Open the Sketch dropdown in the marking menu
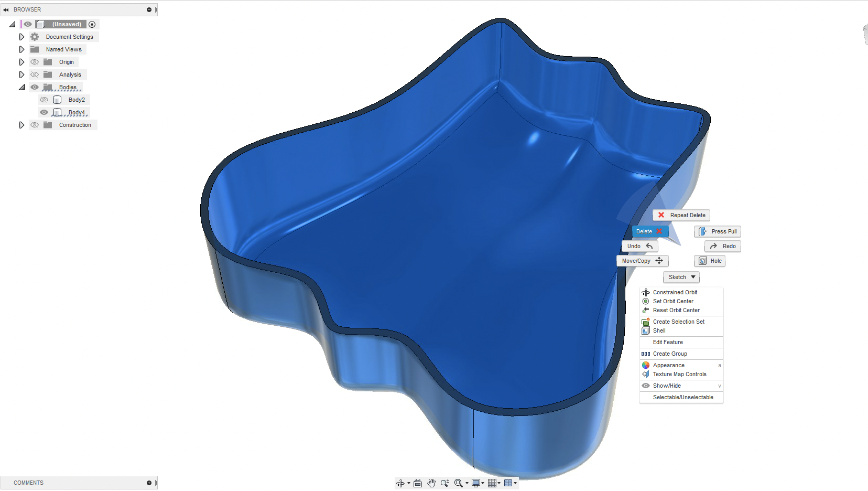This screenshot has width=868, height=491. [x=681, y=277]
